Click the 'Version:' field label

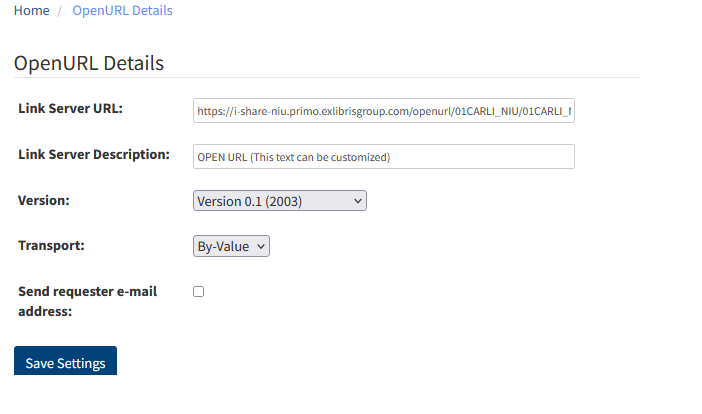44,200
